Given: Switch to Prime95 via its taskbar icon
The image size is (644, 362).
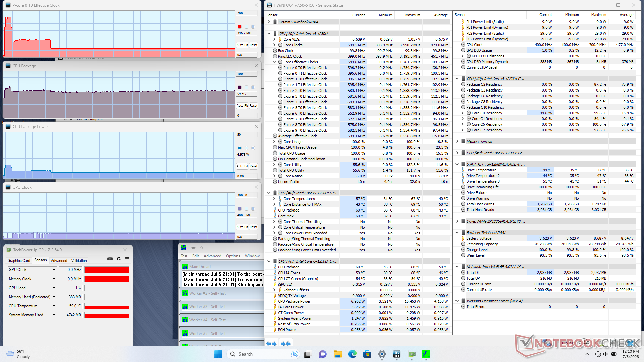Looking at the screenshot, I should pos(426,354).
